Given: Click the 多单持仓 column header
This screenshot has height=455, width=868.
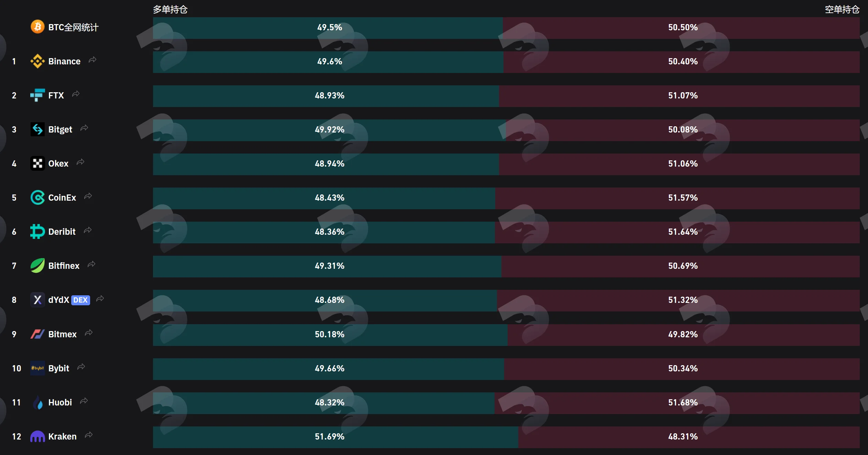Looking at the screenshot, I should (170, 9).
